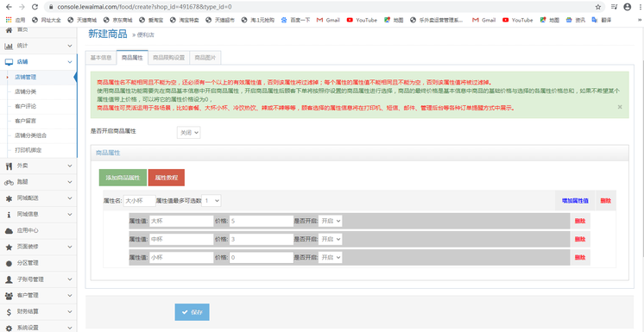Click the 同城配送 asterisk icon
The width and height of the screenshot is (644, 332).
(9, 198)
